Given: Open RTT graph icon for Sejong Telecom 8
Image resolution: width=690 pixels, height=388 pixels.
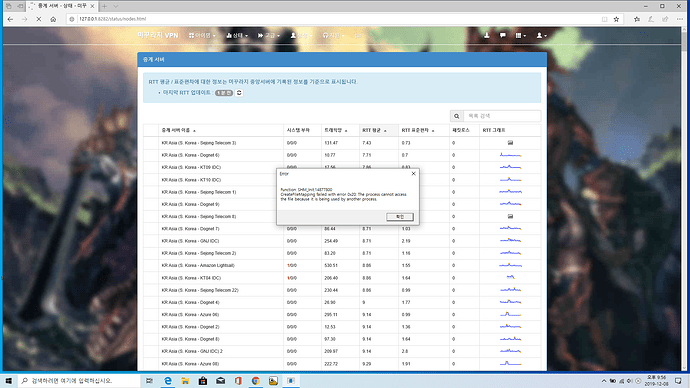Looking at the screenshot, I should [x=510, y=216].
